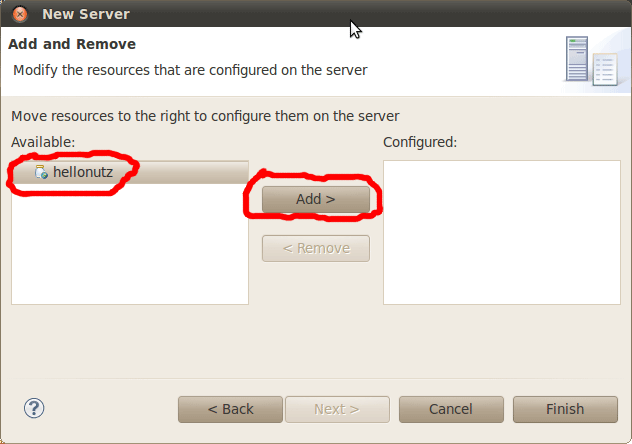
Task: Click the Add and Remove heading
Action: click(x=72, y=44)
